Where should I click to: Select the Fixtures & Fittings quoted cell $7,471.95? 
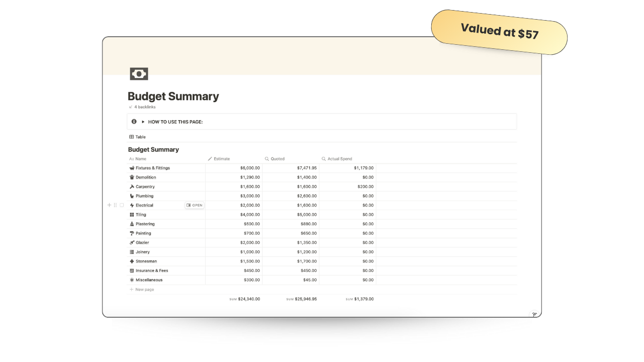click(x=291, y=168)
